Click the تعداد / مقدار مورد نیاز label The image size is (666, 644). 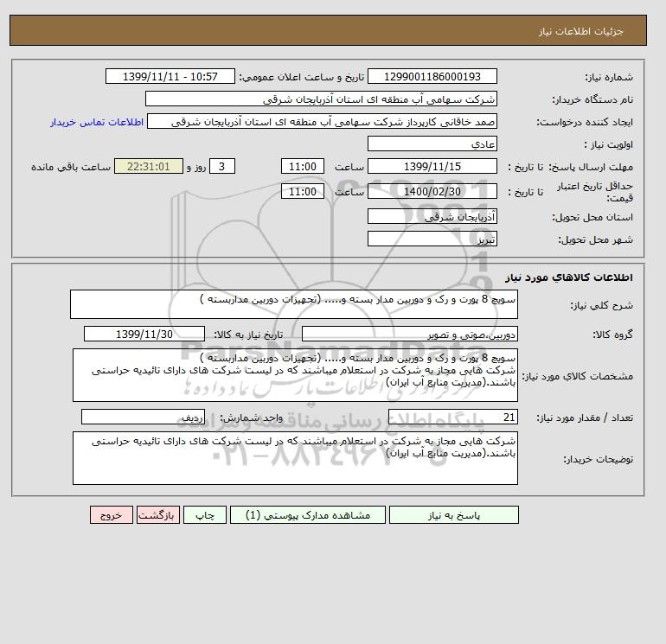[x=585, y=418]
